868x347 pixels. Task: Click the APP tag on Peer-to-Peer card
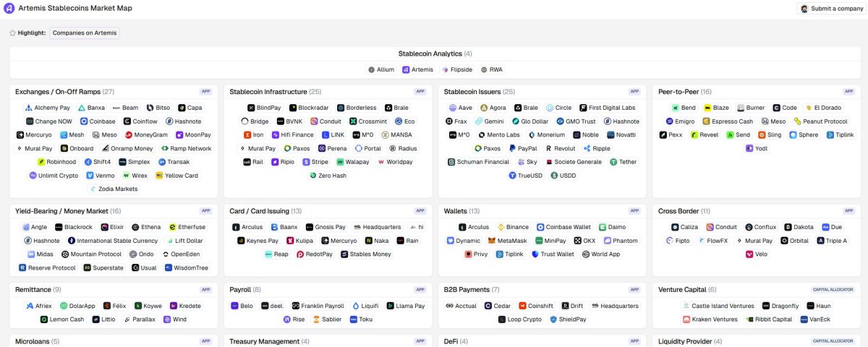(848, 92)
